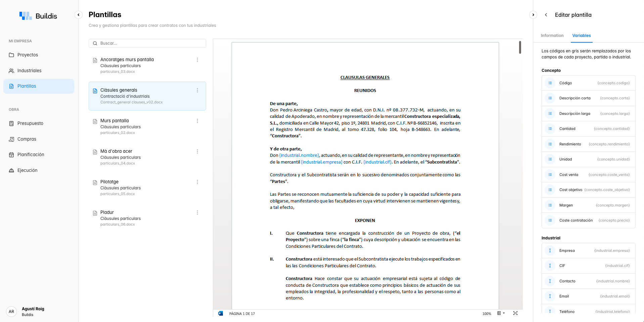Click the document icon of Pladur
The height and width of the screenshot is (322, 644).
(x=95, y=213)
